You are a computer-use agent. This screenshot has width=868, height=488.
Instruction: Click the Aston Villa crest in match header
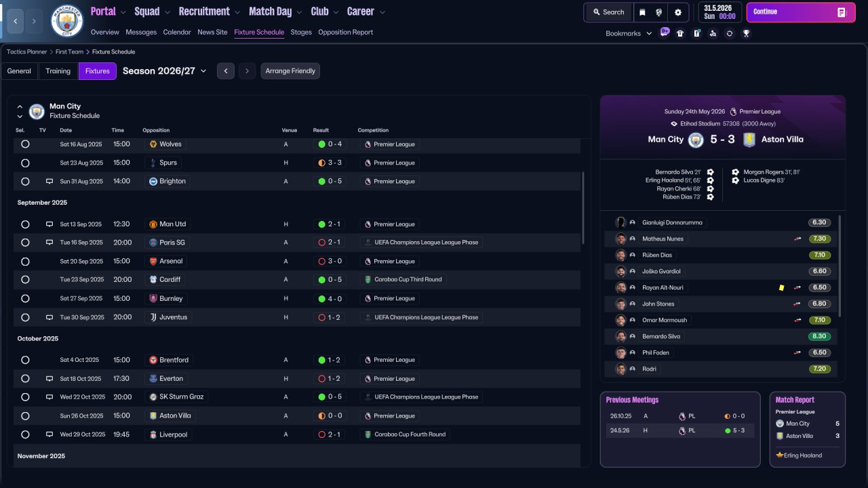tap(749, 140)
